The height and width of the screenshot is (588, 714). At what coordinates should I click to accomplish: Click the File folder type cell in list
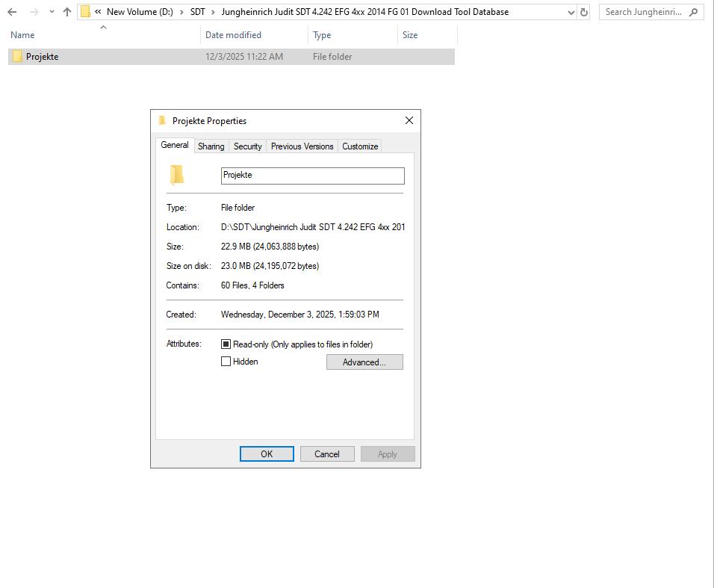(332, 57)
